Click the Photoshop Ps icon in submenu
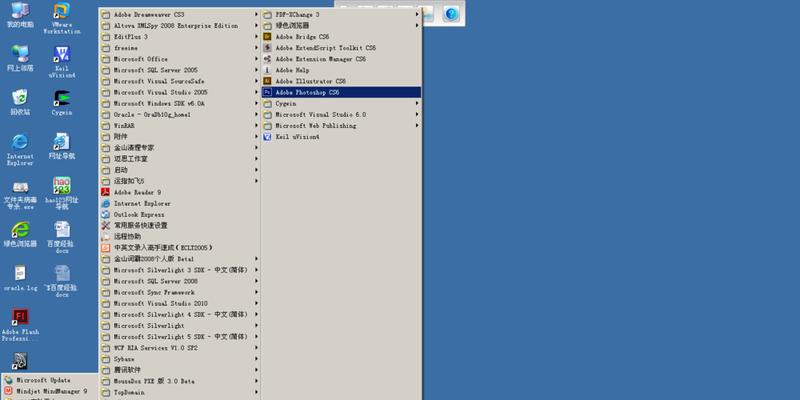Image resolution: width=800 pixels, height=400 pixels. point(267,92)
